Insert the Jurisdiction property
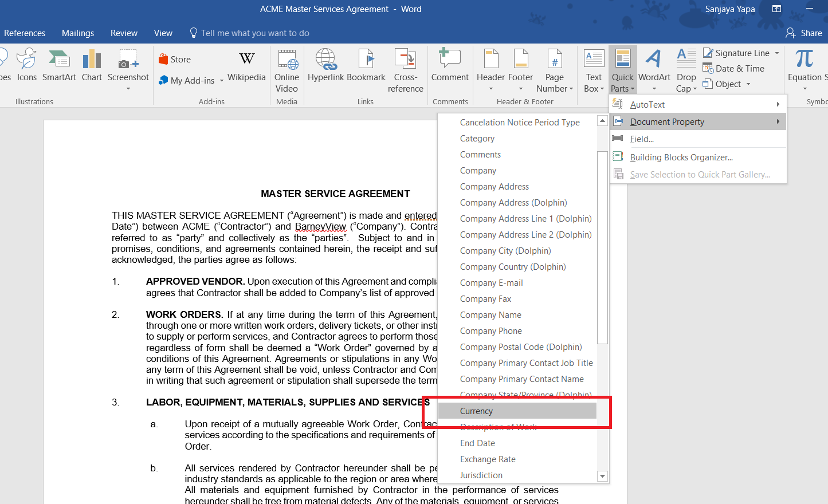 (x=517, y=475)
